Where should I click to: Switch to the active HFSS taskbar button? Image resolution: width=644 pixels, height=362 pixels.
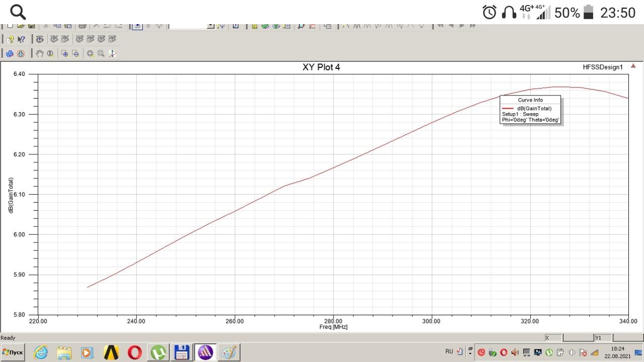[205, 352]
